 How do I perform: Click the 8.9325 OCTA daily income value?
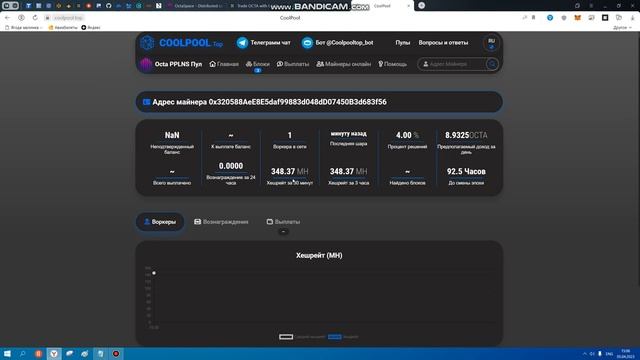coord(466,135)
